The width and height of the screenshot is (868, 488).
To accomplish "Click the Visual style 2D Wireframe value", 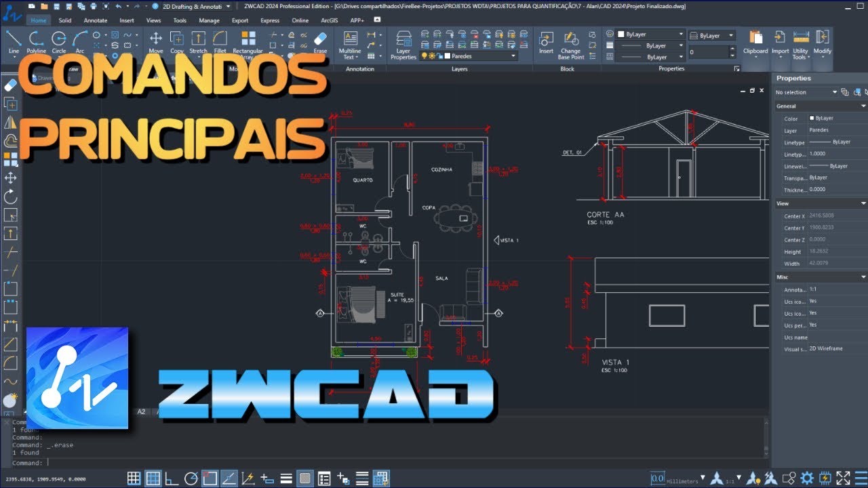I will click(826, 348).
